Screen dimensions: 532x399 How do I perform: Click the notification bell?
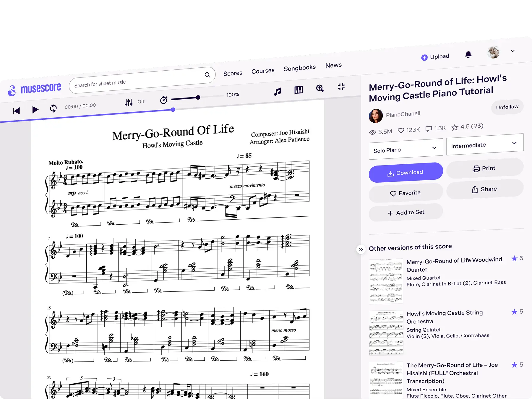pos(469,55)
